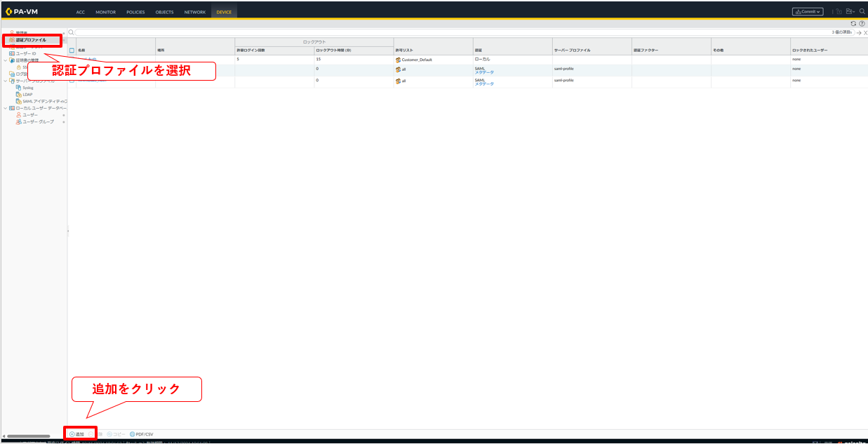Select the NETWORK tab

pos(195,12)
